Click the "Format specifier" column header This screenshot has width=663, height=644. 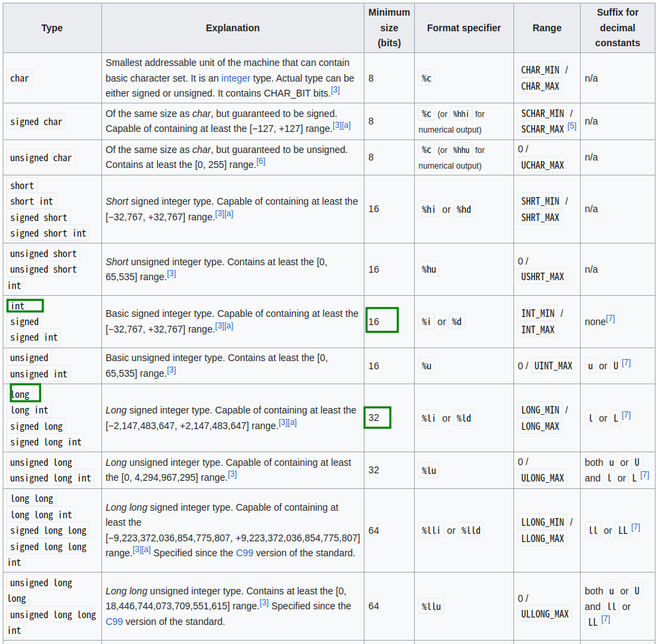tap(464, 28)
